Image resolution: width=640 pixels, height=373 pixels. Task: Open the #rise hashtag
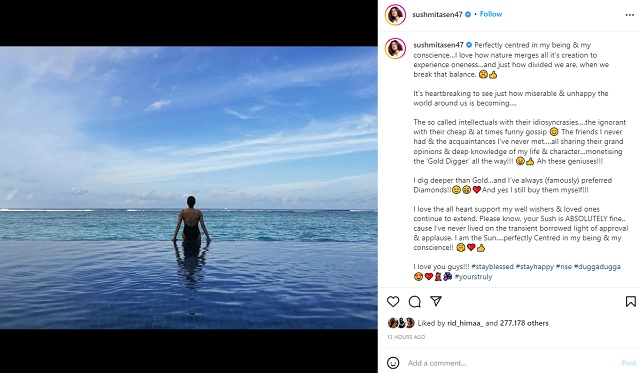pos(564,266)
